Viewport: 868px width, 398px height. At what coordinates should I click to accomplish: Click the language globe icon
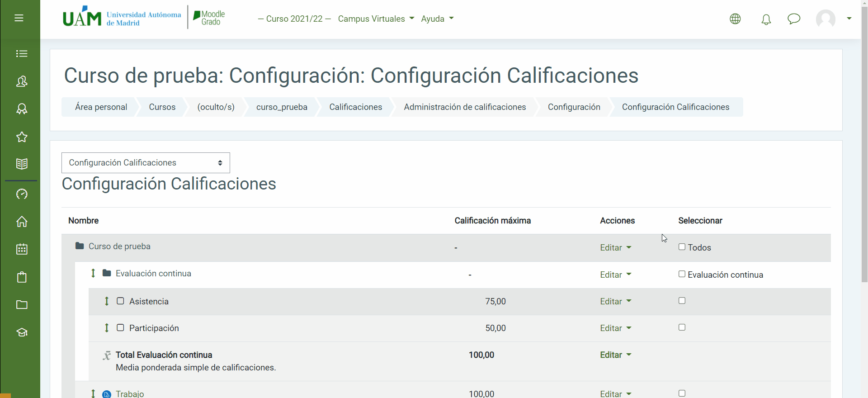pyautogui.click(x=735, y=19)
